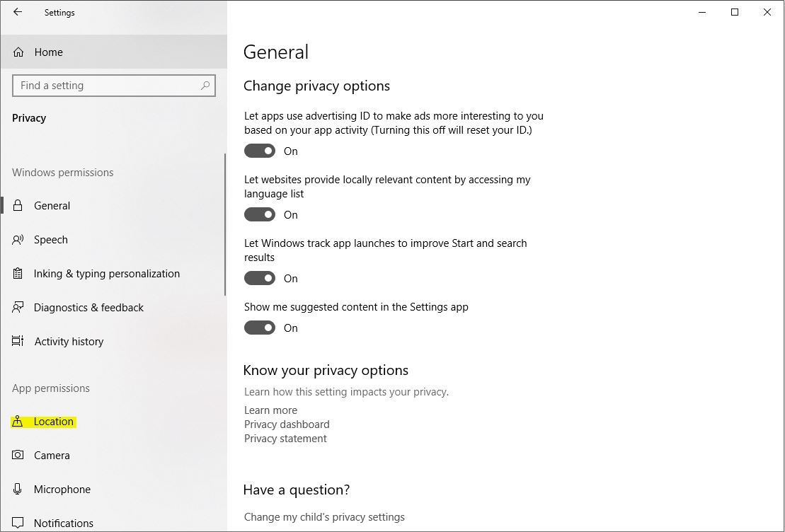Click the Find a setting search box
The image size is (785, 532).
pos(106,86)
